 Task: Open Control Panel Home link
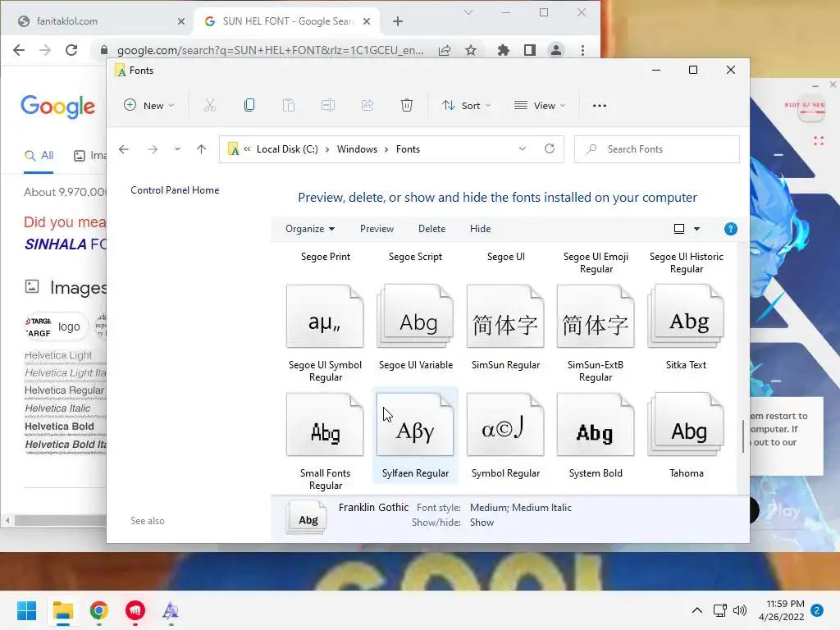[x=175, y=190]
